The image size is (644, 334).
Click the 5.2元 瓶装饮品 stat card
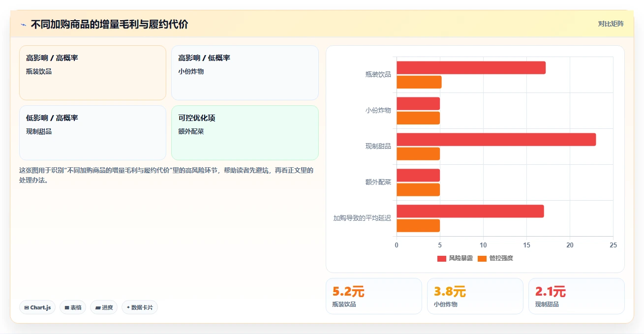pyautogui.click(x=374, y=296)
